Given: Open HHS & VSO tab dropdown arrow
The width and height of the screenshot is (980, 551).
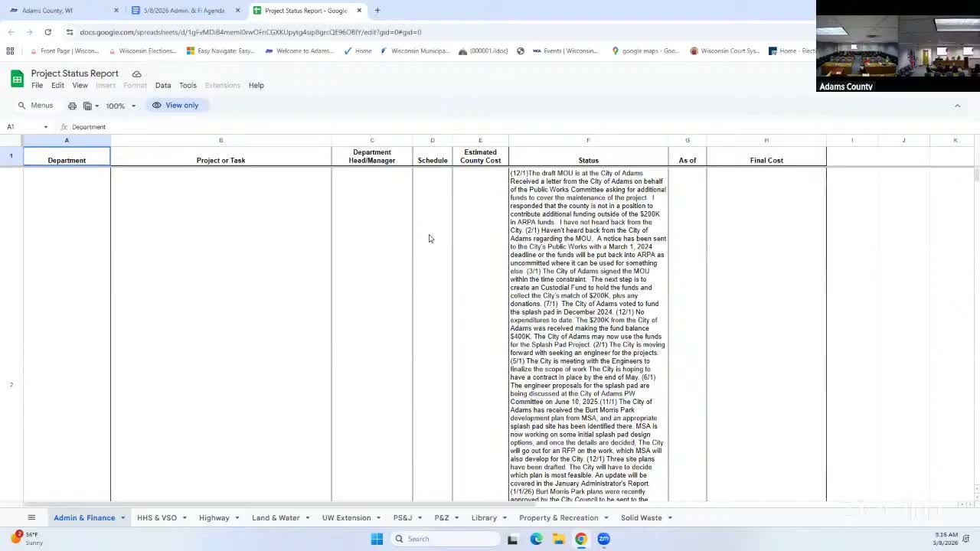Looking at the screenshot, I should (185, 518).
